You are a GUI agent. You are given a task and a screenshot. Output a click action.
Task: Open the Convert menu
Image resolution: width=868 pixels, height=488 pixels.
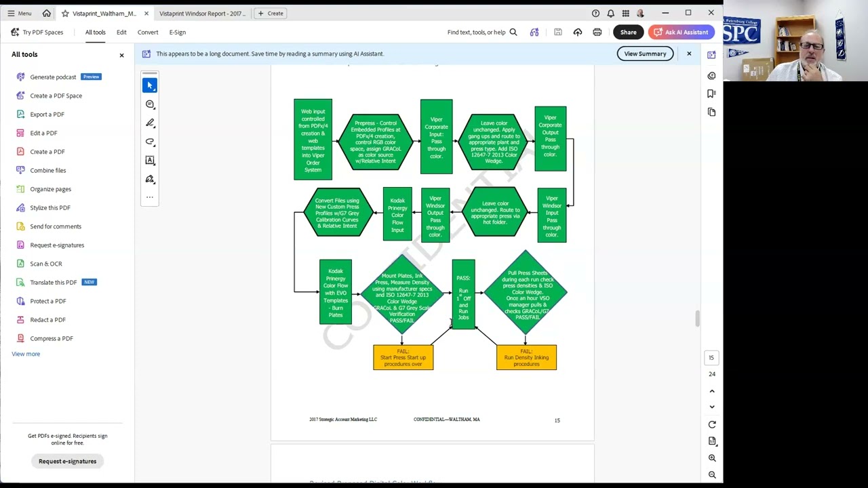pyautogui.click(x=148, y=32)
